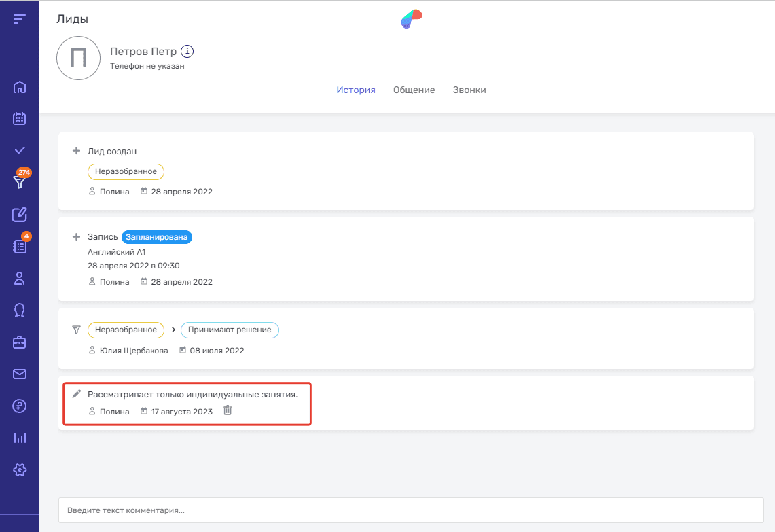The height and width of the screenshot is (532, 775).
Task: Expand the 'Запись' history entry
Action: pyautogui.click(x=77, y=237)
